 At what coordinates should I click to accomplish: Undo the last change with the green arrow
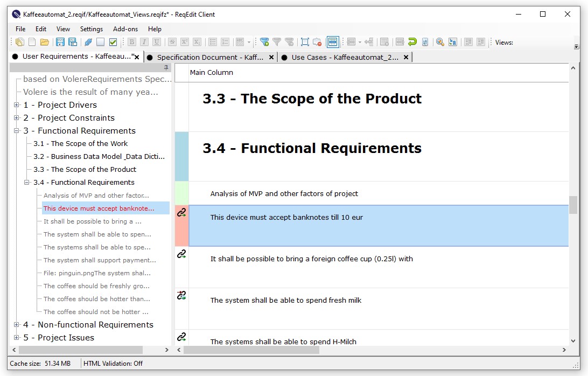[413, 41]
